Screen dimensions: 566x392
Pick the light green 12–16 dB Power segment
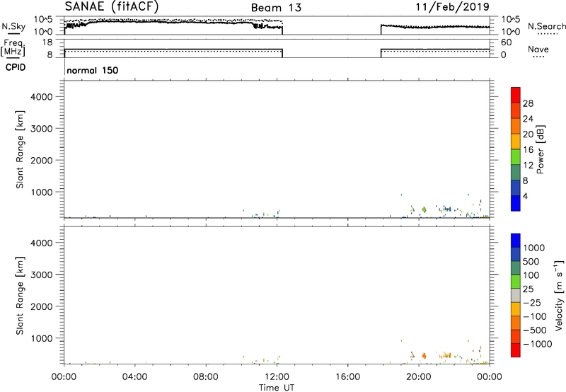(x=516, y=156)
